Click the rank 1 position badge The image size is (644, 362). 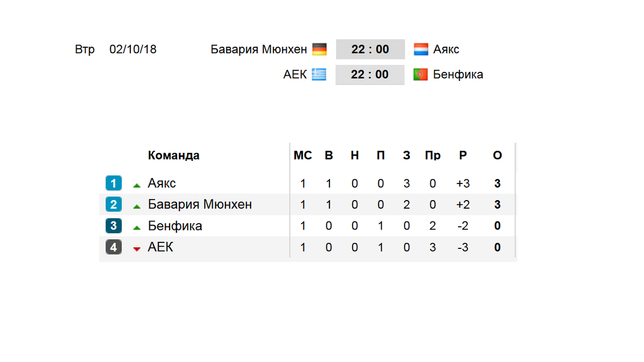pyautogui.click(x=114, y=183)
